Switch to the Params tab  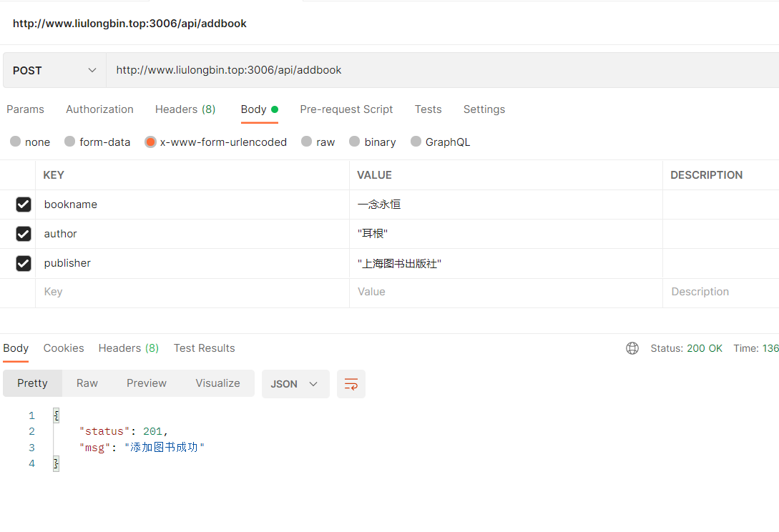tap(25, 109)
